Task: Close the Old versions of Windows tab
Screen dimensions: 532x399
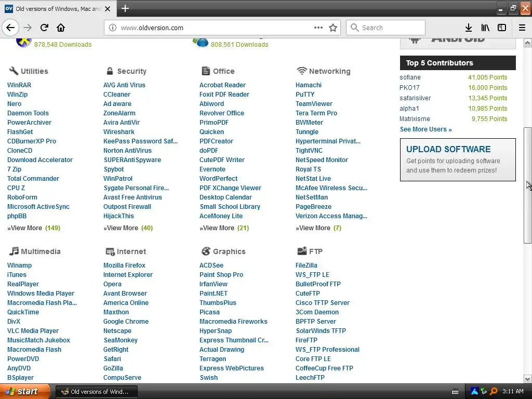Action: point(108,9)
